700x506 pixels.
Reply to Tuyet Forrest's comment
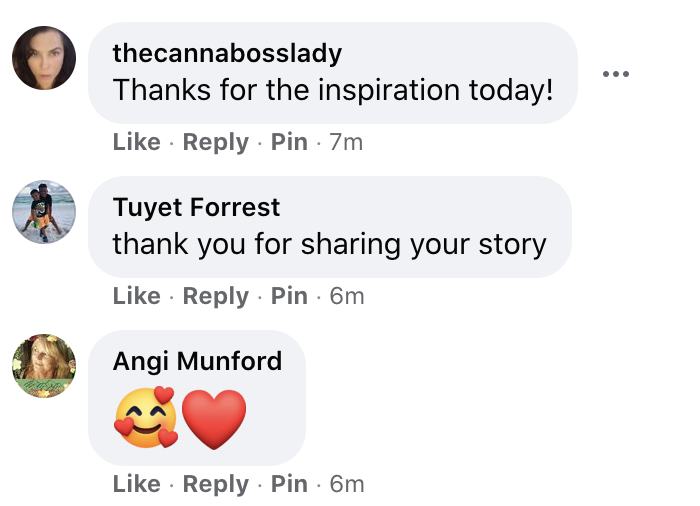tap(215, 296)
